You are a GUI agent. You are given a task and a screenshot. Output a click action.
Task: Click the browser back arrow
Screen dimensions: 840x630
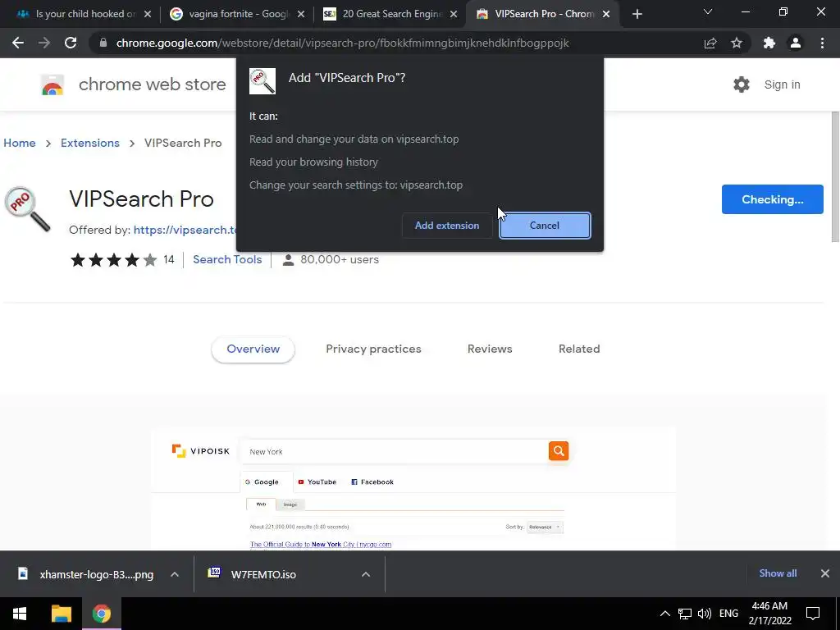[18, 43]
